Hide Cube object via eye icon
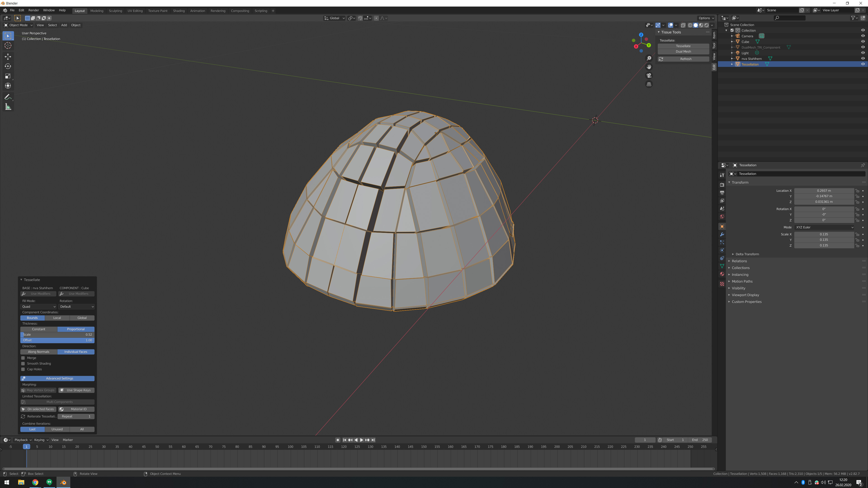868x488 pixels. tap(863, 42)
